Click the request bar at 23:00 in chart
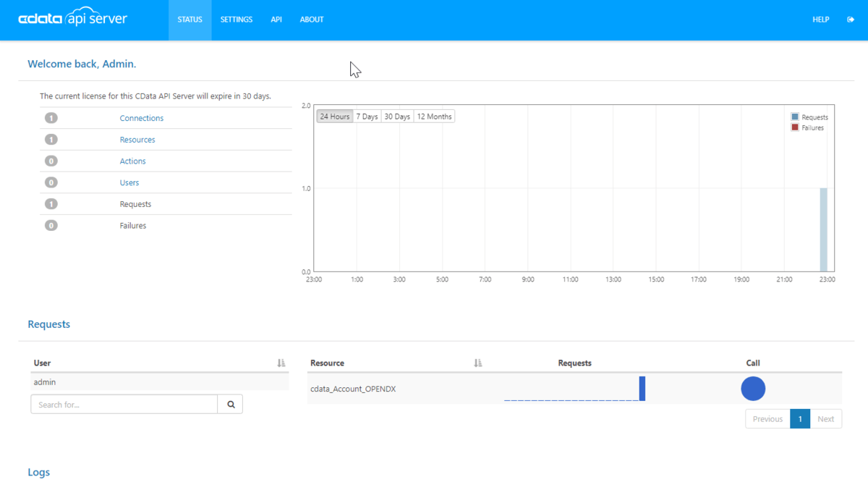This screenshot has height=485, width=868. click(823, 229)
